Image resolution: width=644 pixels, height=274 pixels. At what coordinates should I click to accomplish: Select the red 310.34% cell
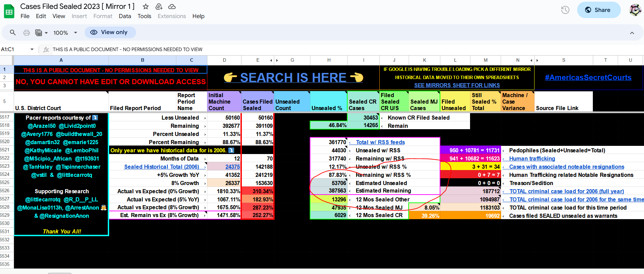[258, 191]
